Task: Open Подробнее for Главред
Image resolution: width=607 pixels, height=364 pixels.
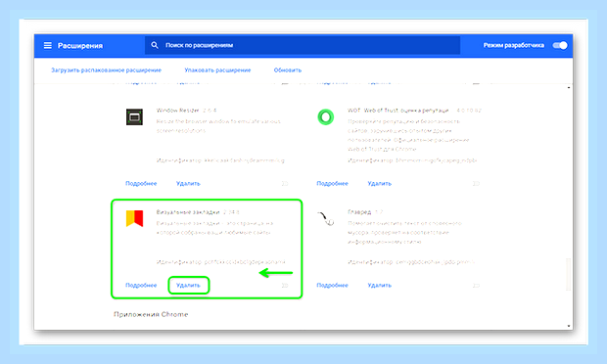Action: 332,285
